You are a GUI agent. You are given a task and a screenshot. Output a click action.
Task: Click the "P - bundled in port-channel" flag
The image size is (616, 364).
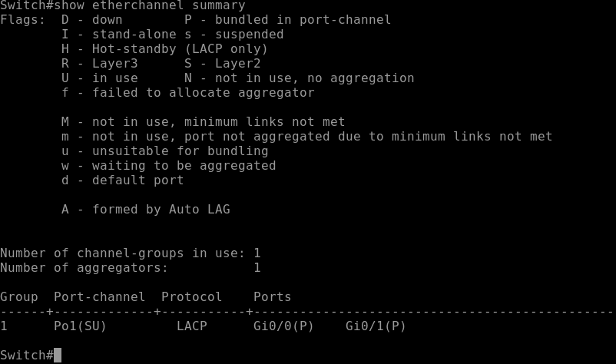(x=287, y=19)
